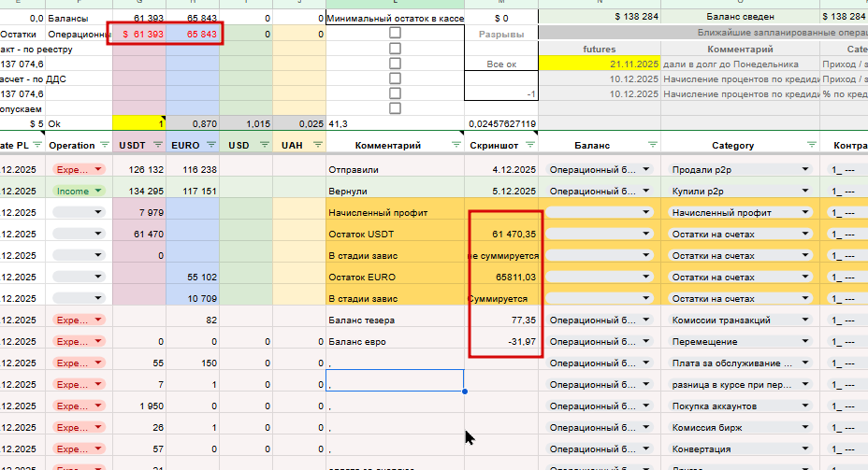The height and width of the screenshot is (470, 868).
Task: Open the Balance dropdown in the Отправили row
Action: point(599,170)
